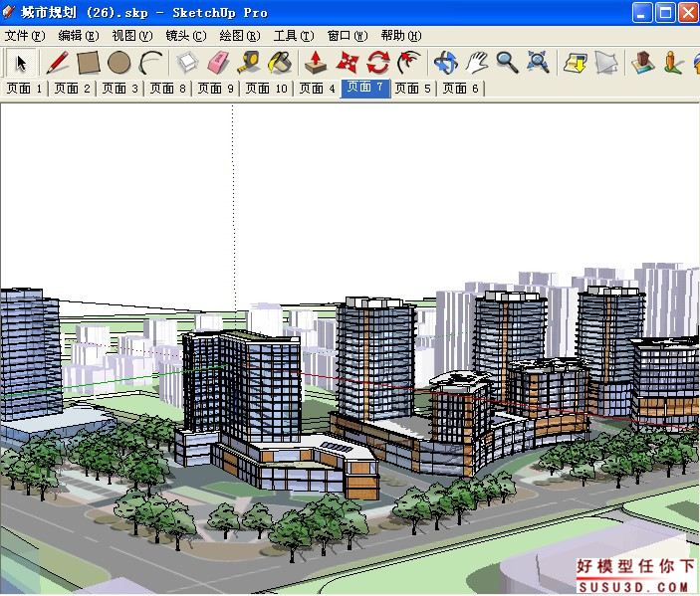Image resolution: width=700 pixels, height=596 pixels.
Task: Select the Orbit camera tool
Action: point(445,63)
